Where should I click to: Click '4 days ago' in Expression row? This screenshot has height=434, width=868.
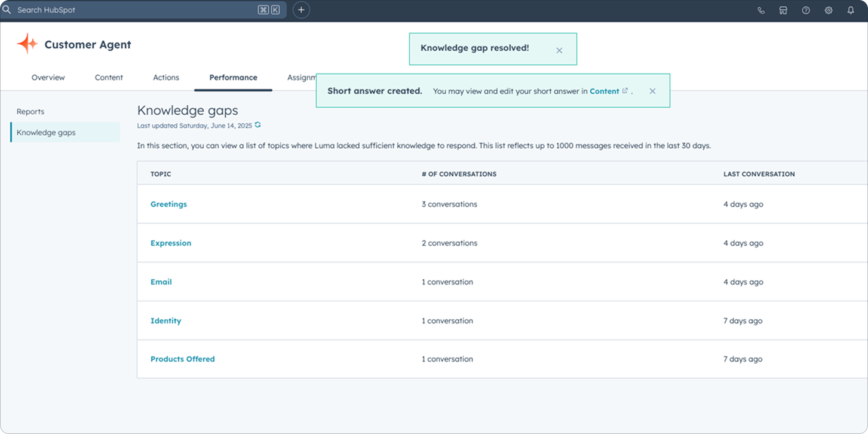pyautogui.click(x=743, y=243)
